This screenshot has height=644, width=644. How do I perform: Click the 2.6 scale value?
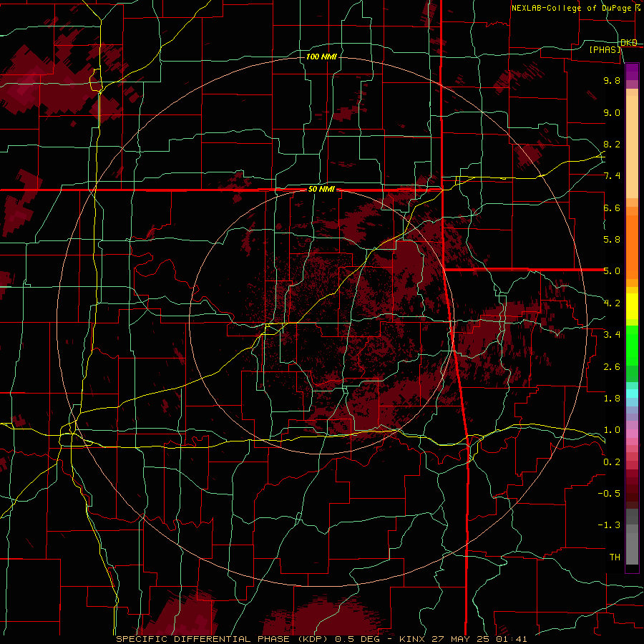click(612, 367)
